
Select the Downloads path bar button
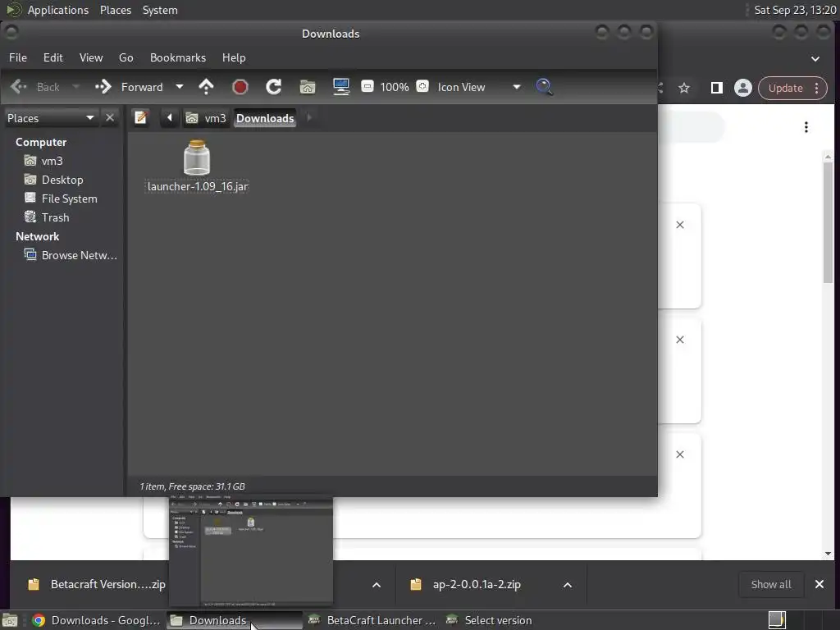click(265, 118)
